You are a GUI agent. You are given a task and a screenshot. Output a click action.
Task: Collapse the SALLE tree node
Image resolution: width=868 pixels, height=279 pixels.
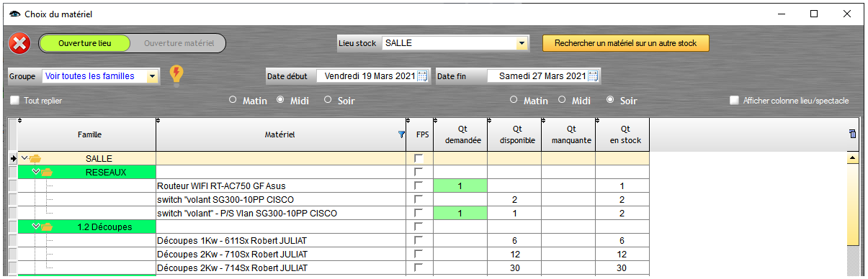point(24,158)
